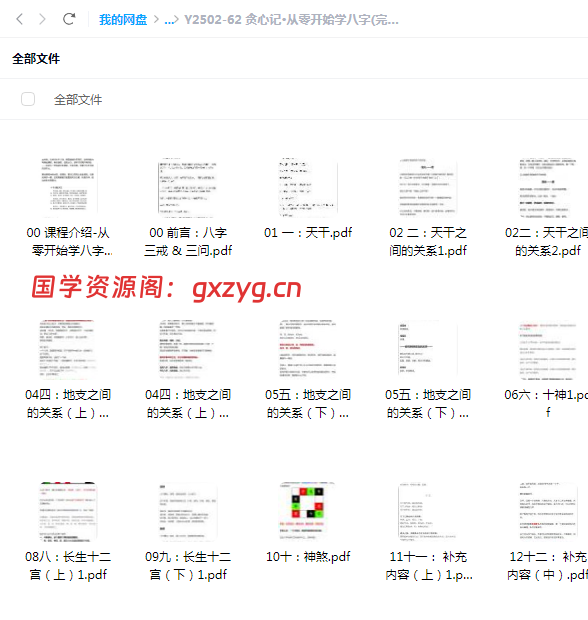
Task: Open 12十二：补充内容（中）.pdf file
Action: click(x=548, y=511)
